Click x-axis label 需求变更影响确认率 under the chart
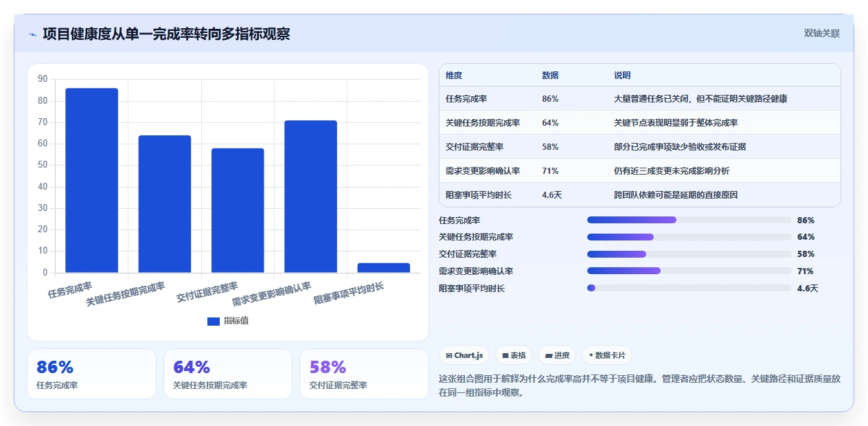The width and height of the screenshot is (868, 426). click(271, 294)
